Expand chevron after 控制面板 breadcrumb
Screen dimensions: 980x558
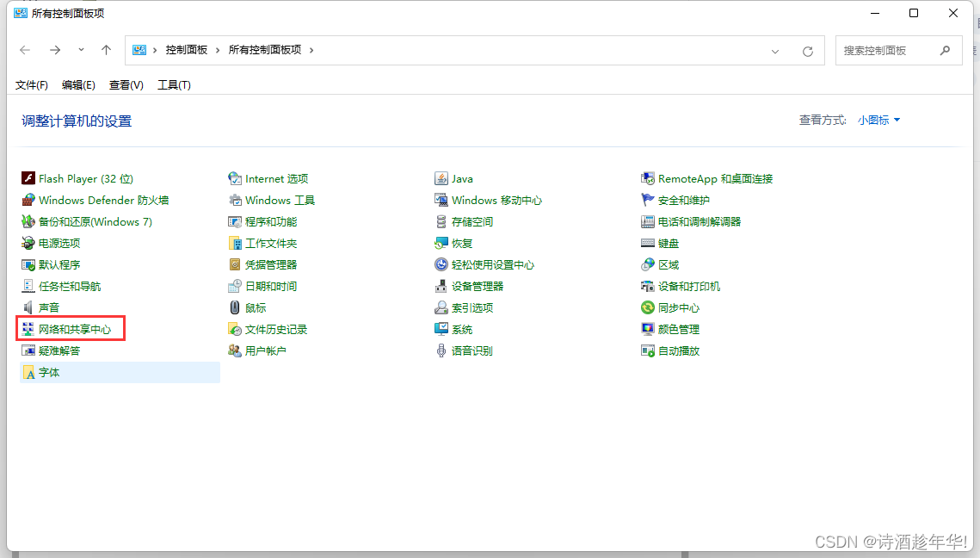218,50
